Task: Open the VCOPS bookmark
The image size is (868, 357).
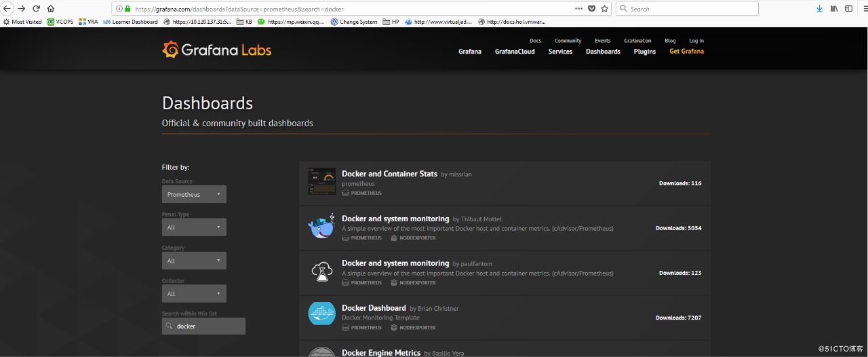Action: (60, 22)
